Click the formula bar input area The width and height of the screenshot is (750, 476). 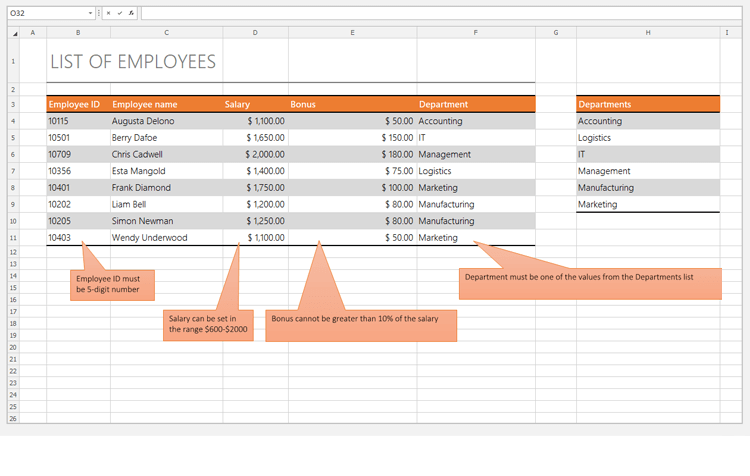[x=440, y=13]
